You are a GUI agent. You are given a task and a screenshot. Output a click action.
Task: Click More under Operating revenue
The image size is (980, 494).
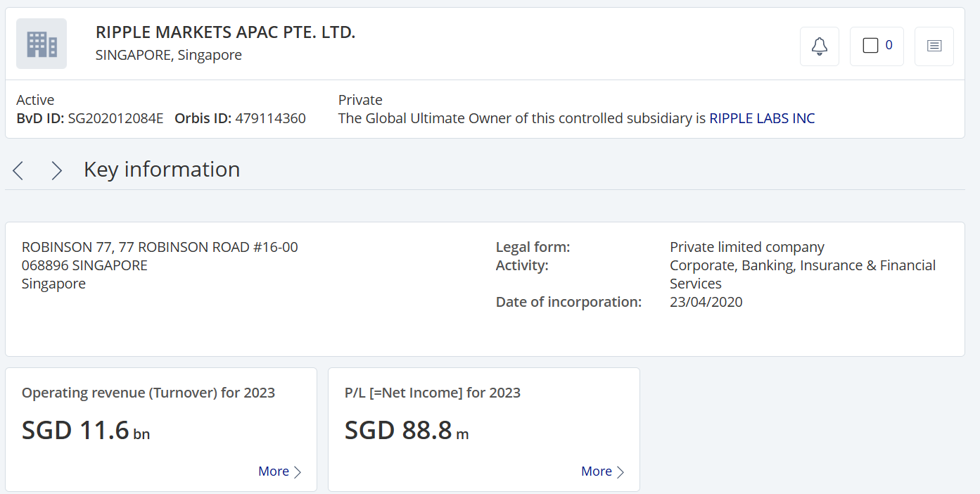[274, 471]
